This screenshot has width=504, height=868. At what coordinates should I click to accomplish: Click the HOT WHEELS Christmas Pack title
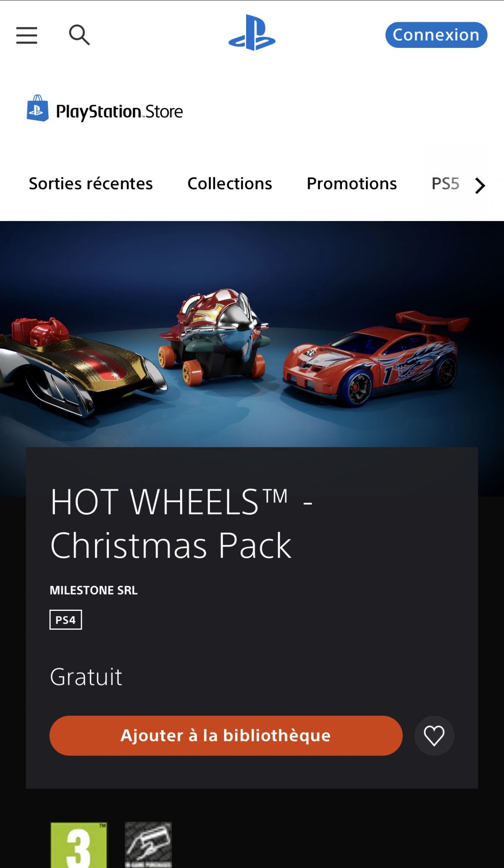(181, 523)
